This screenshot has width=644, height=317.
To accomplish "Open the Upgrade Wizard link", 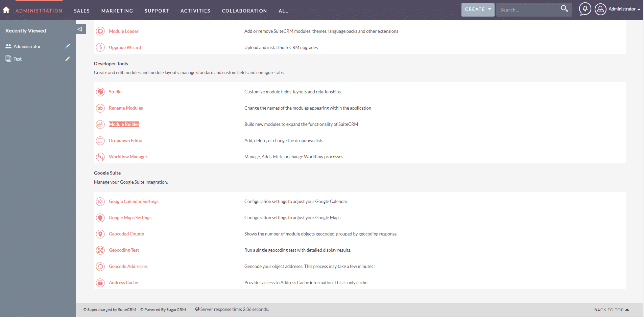I will coord(125,47).
